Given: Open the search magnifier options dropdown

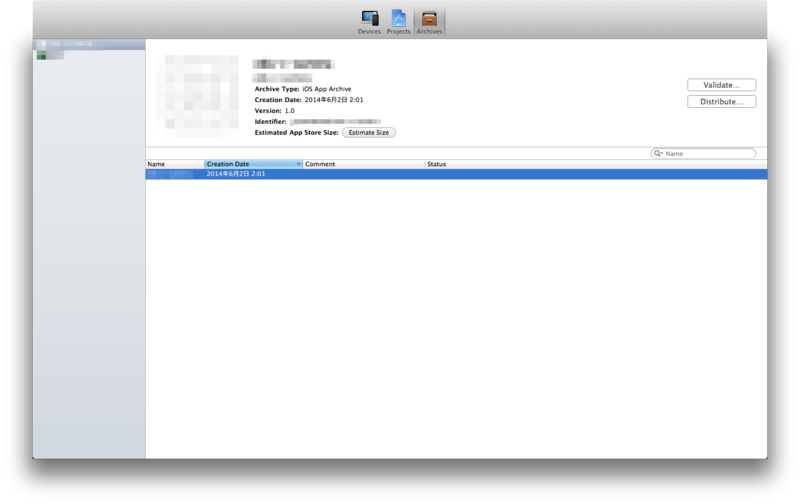Looking at the screenshot, I should point(658,154).
